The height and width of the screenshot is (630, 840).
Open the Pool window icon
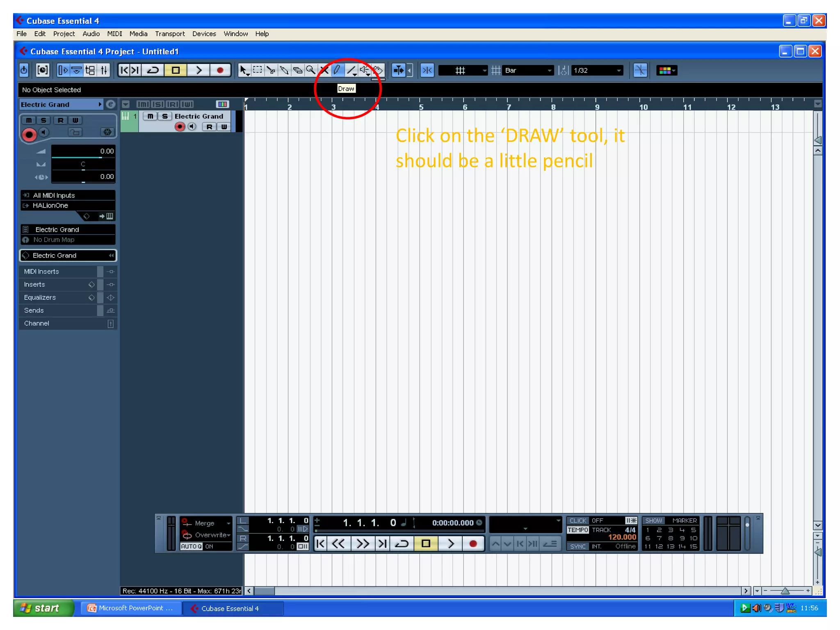90,70
